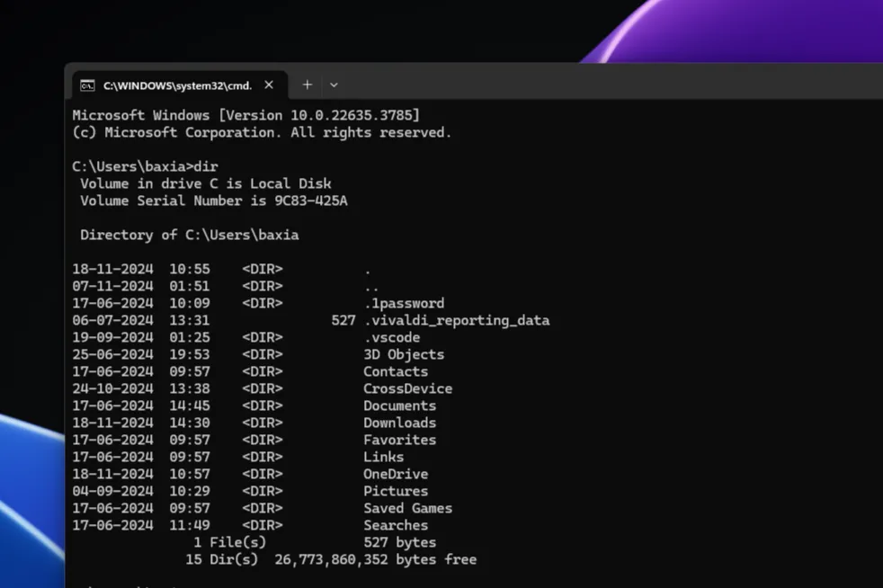Click the Saved Games directory entry

coord(407,509)
